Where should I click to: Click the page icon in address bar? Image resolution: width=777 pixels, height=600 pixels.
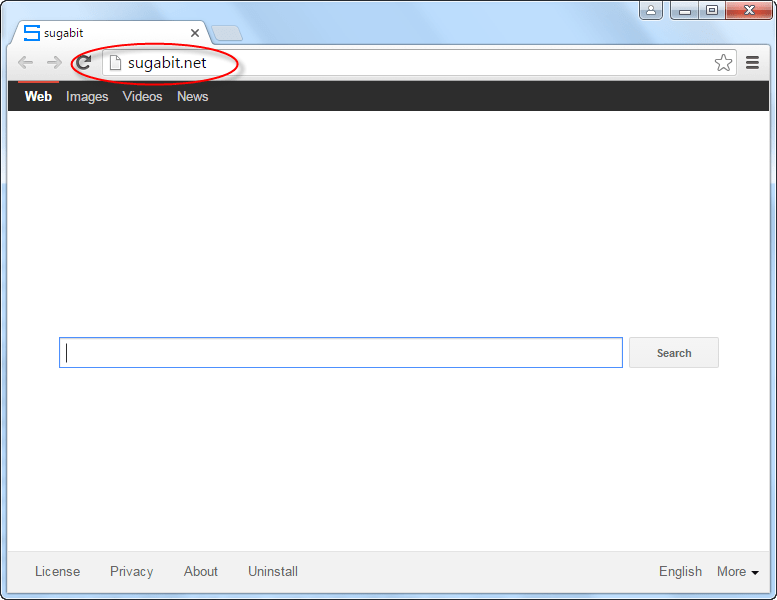point(115,63)
